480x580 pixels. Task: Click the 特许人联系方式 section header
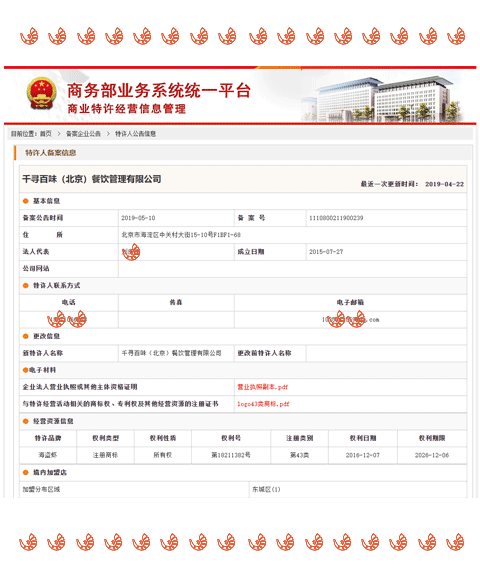(57, 285)
